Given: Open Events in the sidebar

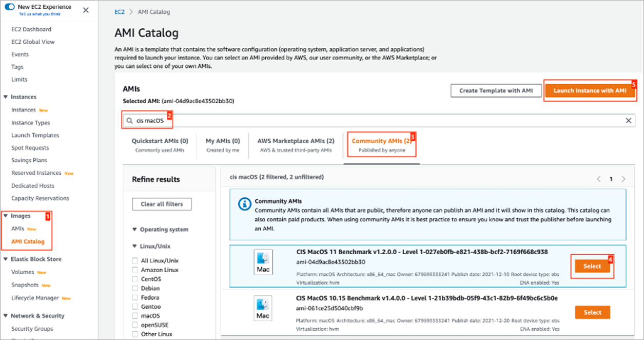Looking at the screenshot, I should point(20,54).
